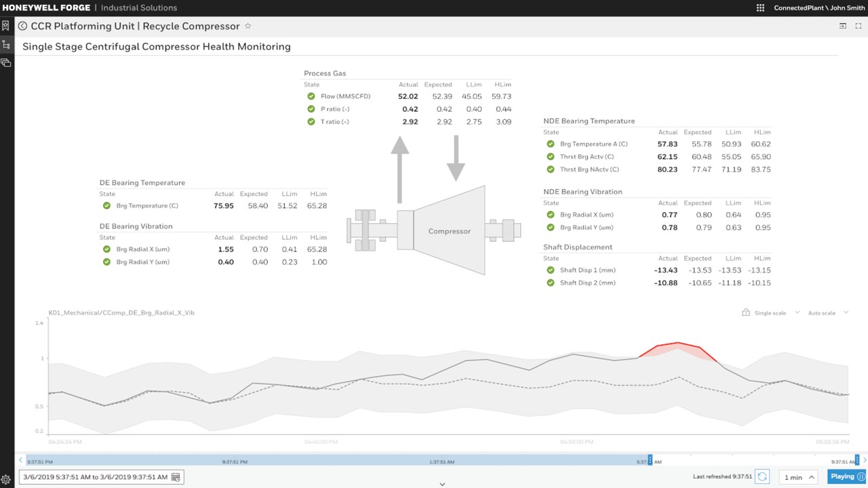Click the Thrst Brg NActv actual value 80.23

[667, 169]
